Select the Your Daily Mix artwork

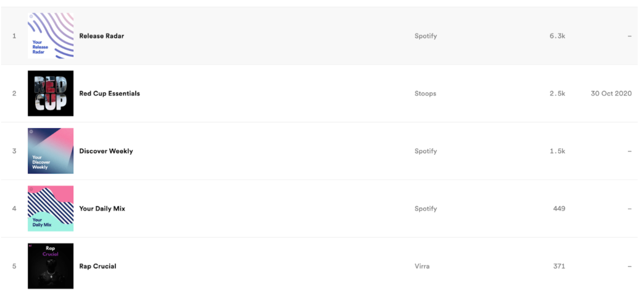click(51, 208)
